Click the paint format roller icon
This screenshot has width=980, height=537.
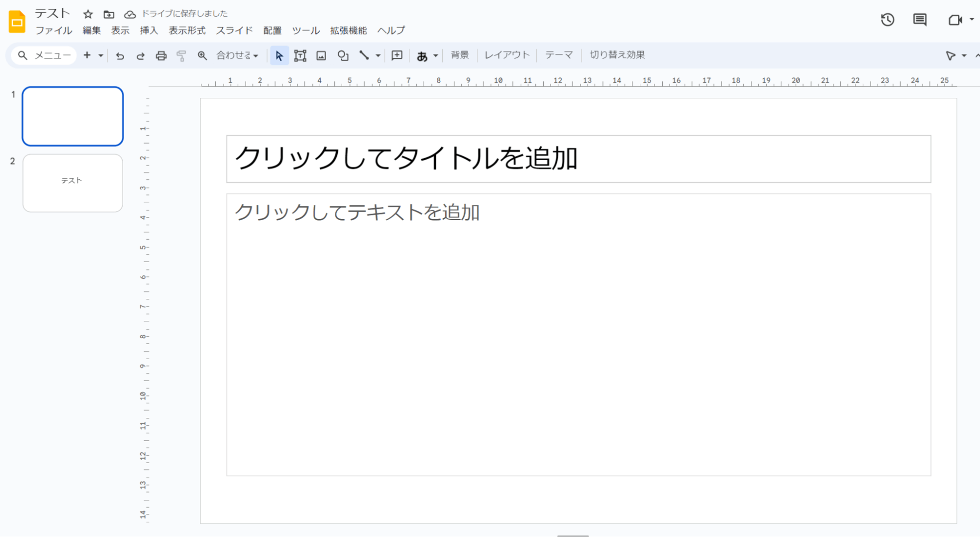pos(181,55)
